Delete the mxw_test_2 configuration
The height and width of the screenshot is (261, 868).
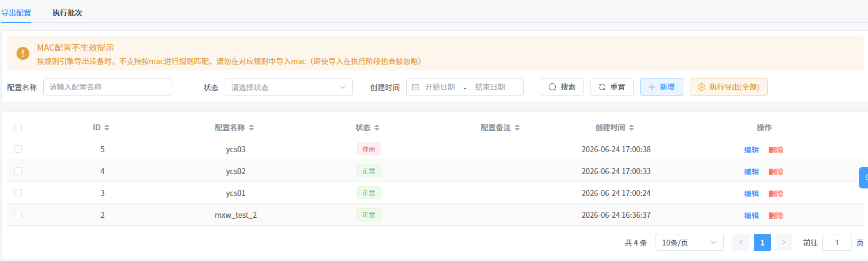pos(776,216)
